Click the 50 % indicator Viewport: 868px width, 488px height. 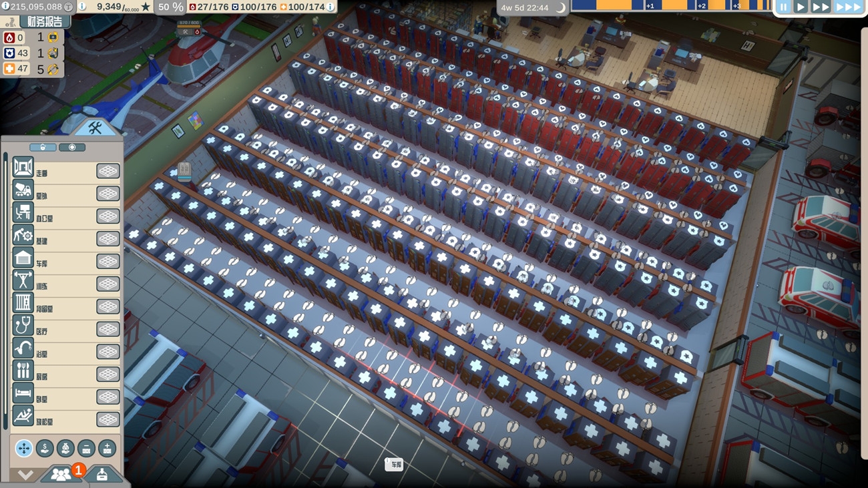pyautogui.click(x=170, y=7)
